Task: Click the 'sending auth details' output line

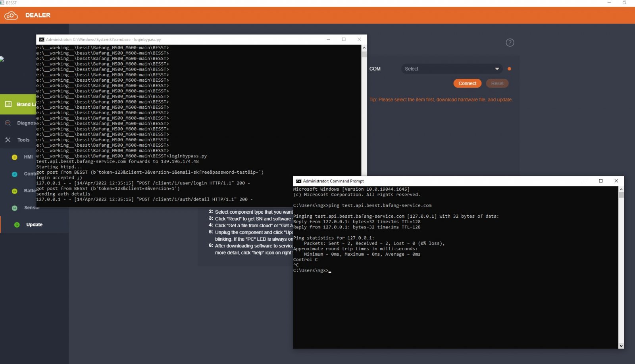Action: pos(63,194)
